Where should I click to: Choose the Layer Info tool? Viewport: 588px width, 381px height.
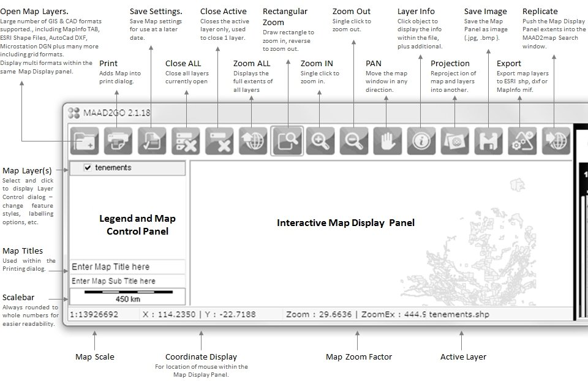pyautogui.click(x=421, y=141)
